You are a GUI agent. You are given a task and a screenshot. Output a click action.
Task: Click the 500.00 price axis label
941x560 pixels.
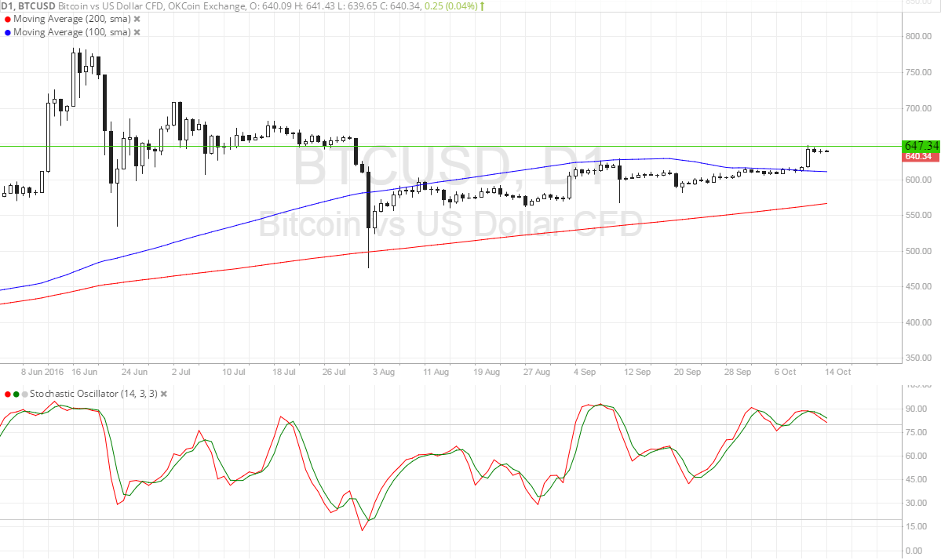(x=919, y=251)
